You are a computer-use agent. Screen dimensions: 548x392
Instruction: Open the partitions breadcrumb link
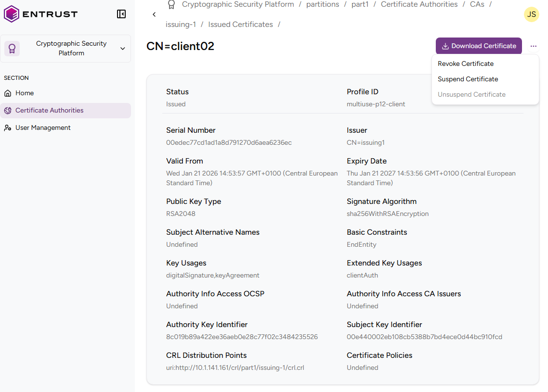point(323,4)
